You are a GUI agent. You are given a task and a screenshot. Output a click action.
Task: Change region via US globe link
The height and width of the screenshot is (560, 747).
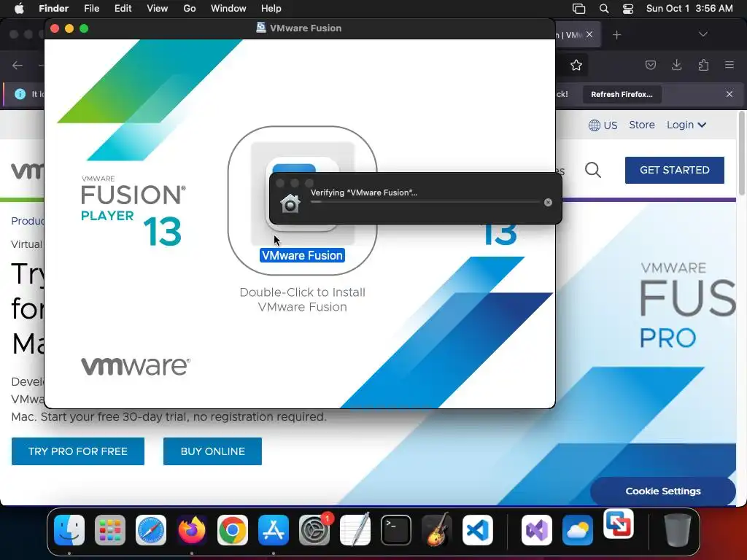[x=603, y=125]
